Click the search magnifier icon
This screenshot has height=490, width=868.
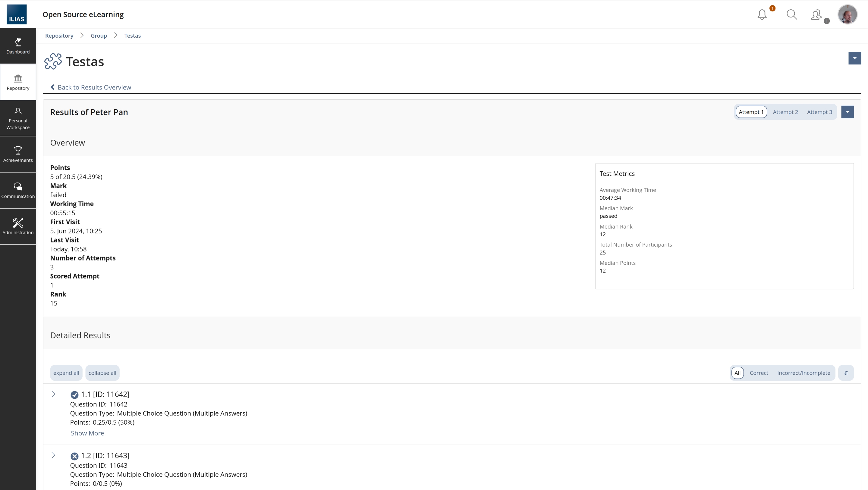coord(792,14)
